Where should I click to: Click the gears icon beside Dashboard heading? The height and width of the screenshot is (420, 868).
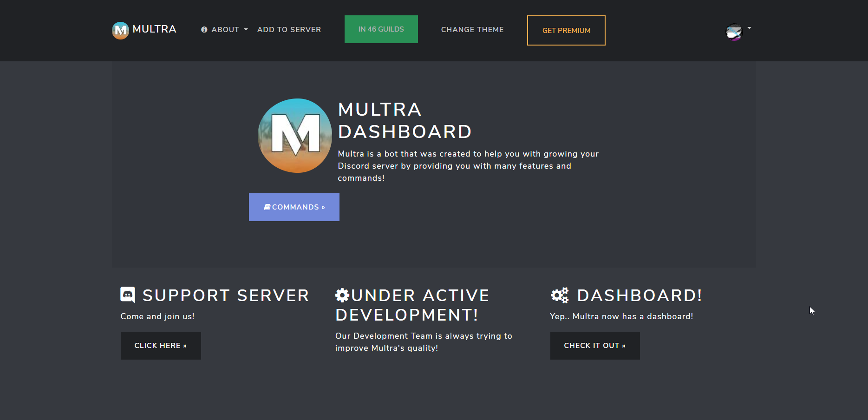click(x=560, y=295)
